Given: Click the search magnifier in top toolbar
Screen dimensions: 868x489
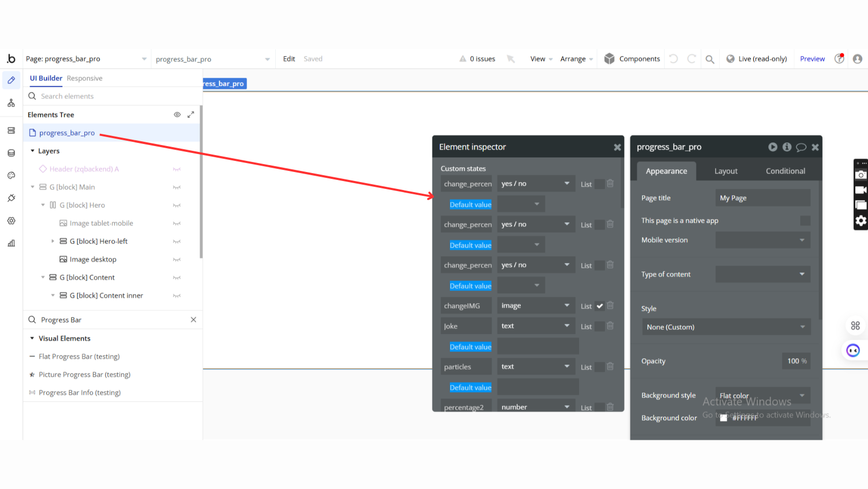Looking at the screenshot, I should pyautogui.click(x=710, y=59).
